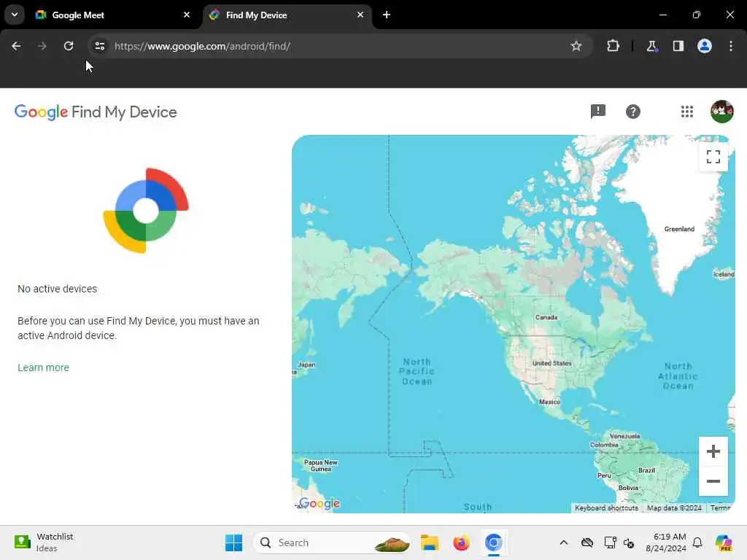The width and height of the screenshot is (747, 560).
Task: Launch Firefox from the taskbar
Action: 461,542
